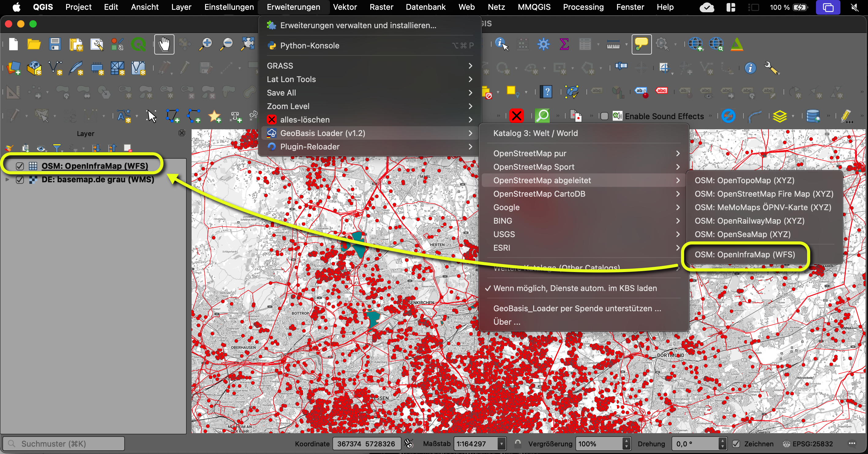Select the Pan Map hand tool
The width and height of the screenshot is (868, 454).
[164, 44]
